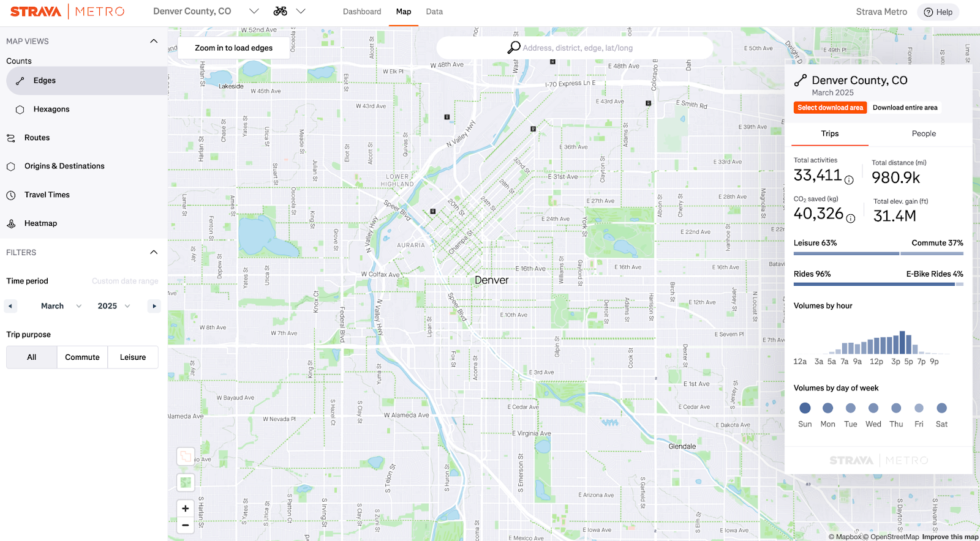Click the Strava Metro account label

(x=881, y=12)
